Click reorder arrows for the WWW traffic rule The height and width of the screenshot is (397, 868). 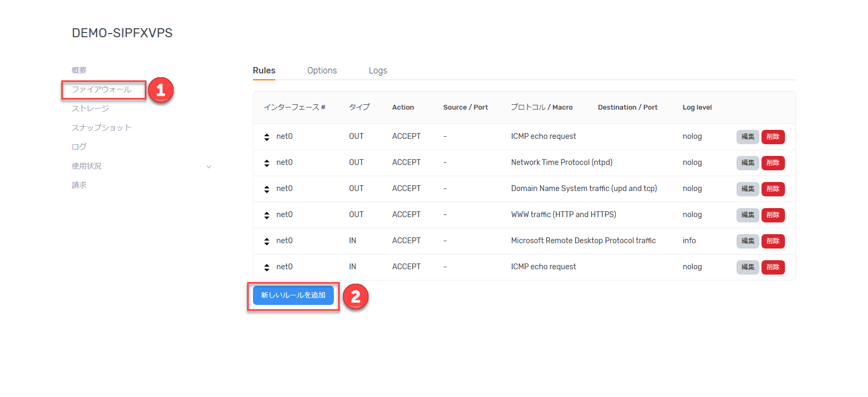tap(267, 216)
